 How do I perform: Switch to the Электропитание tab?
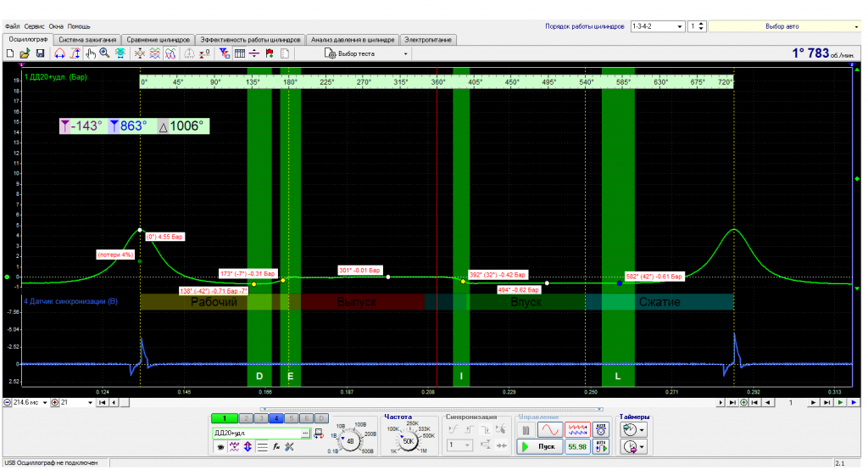tap(428, 40)
